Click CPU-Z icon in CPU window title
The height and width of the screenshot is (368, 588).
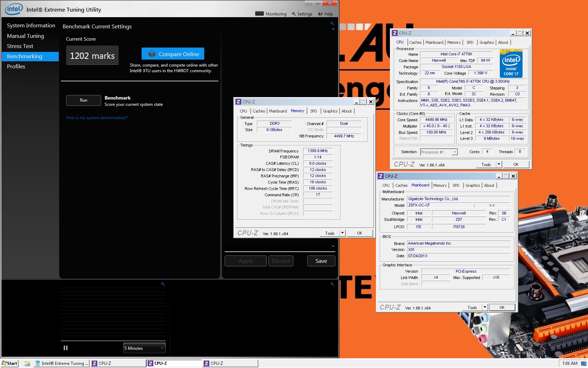pyautogui.click(x=395, y=33)
